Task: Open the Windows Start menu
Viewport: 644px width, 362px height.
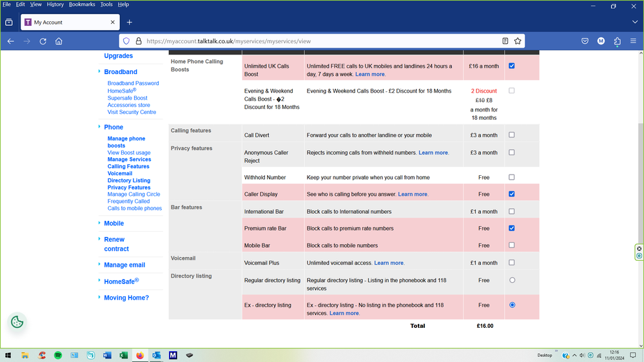Action: 8,356
